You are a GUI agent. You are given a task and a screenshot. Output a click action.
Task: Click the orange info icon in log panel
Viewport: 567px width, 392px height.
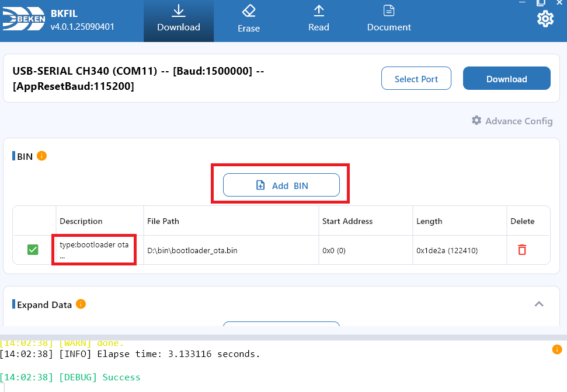click(556, 349)
